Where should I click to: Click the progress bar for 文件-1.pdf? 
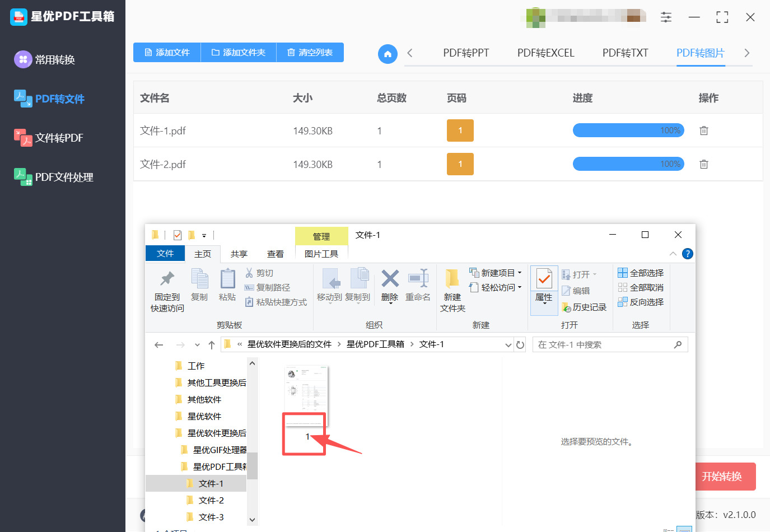coord(628,130)
